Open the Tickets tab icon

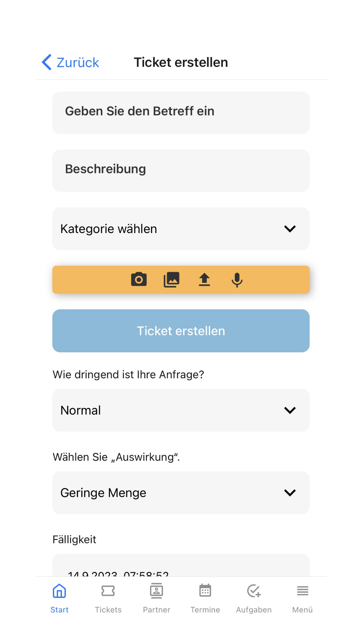(108, 591)
